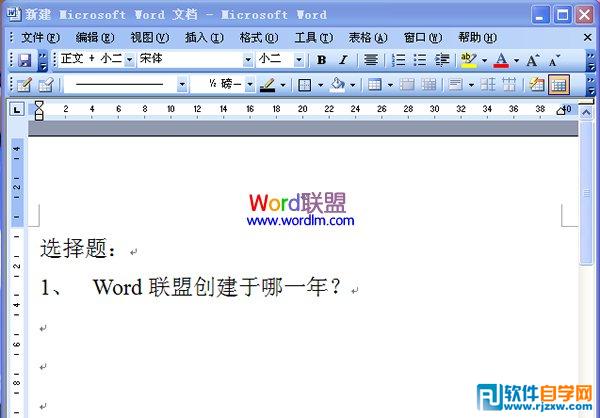Open the 窗口(W) menu
Viewport: 600px width, 418px height.
(x=423, y=38)
